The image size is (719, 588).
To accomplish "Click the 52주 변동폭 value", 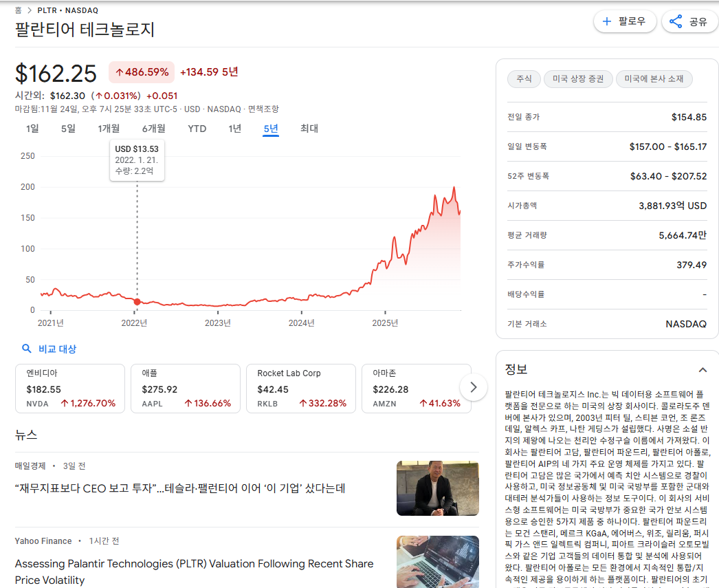I will 669,176.
